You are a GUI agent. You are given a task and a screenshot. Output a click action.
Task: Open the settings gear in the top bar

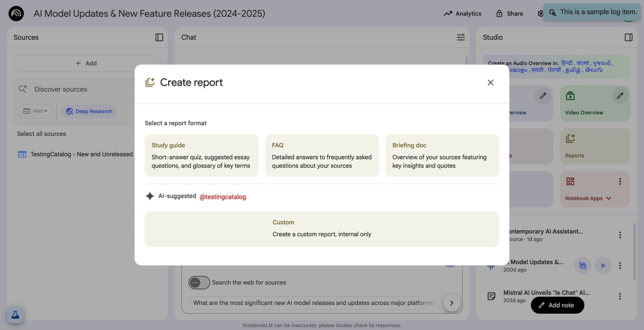point(541,13)
